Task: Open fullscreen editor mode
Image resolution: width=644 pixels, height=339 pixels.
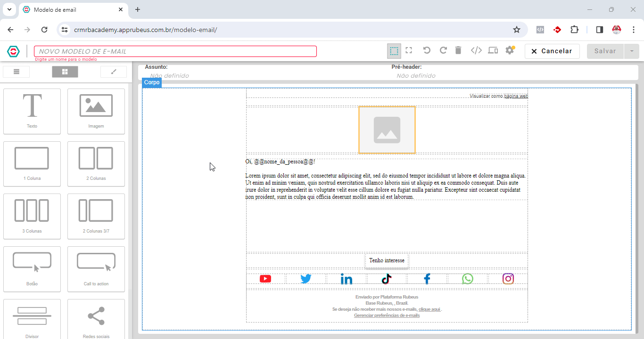Action: [x=409, y=50]
